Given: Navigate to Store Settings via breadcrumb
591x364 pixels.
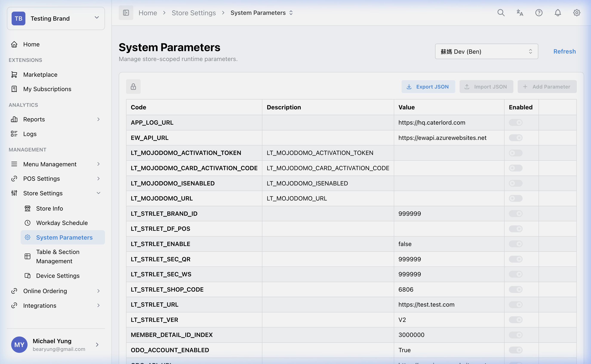Looking at the screenshot, I should coord(194,13).
